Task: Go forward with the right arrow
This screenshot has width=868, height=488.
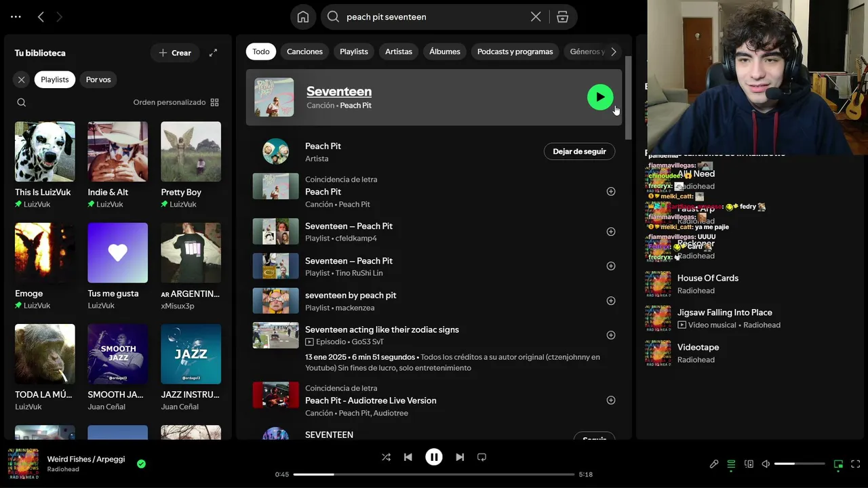Action: (x=59, y=17)
